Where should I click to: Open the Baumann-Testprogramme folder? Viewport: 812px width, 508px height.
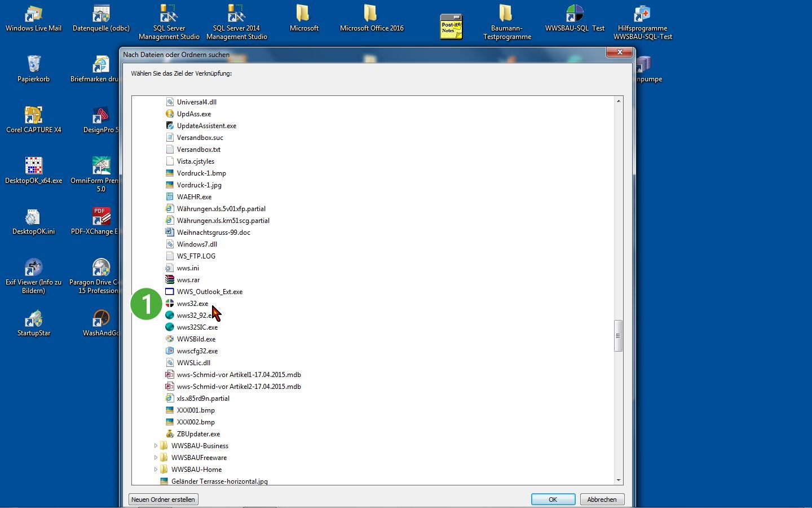507,23
